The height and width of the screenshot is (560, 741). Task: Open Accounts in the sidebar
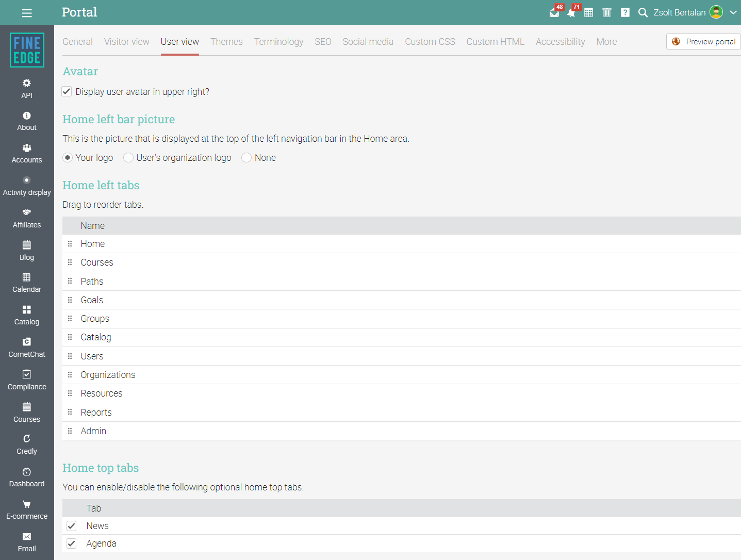(27, 154)
